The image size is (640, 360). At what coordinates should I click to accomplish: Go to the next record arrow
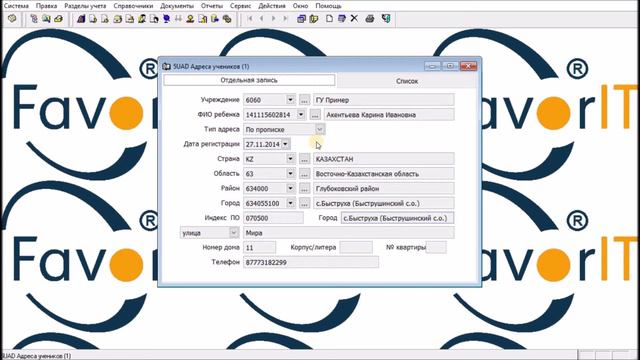click(273, 19)
